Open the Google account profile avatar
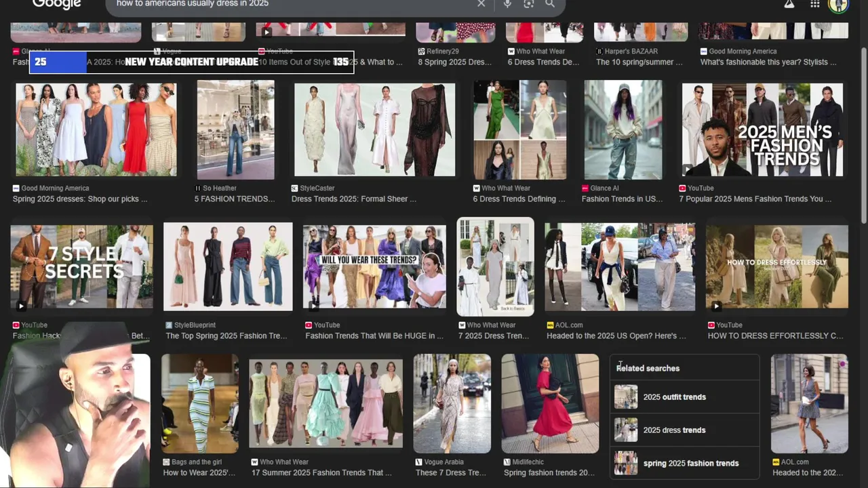The width and height of the screenshot is (868, 488). coord(839,5)
